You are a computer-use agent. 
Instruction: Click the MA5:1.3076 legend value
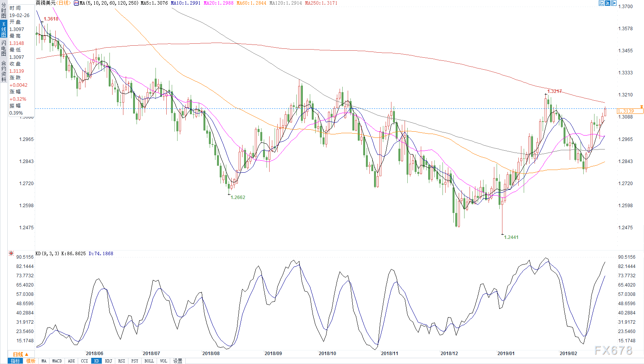click(x=154, y=3)
